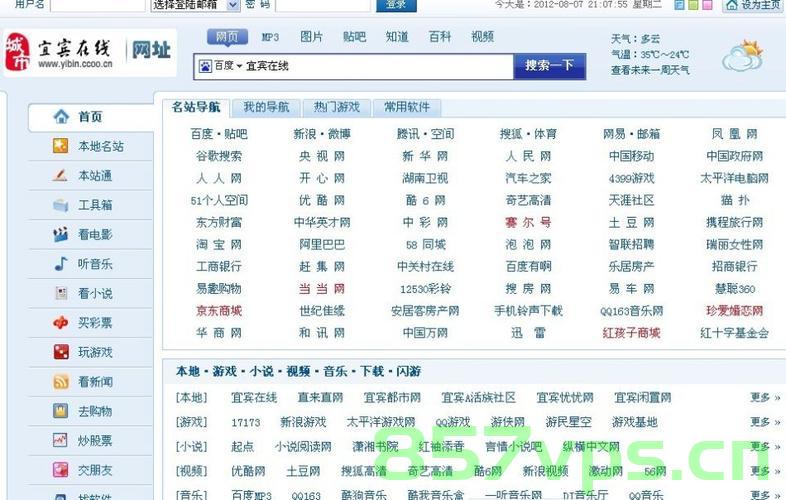Click 下载 in the category header
786x500 pixels.
[371, 371]
